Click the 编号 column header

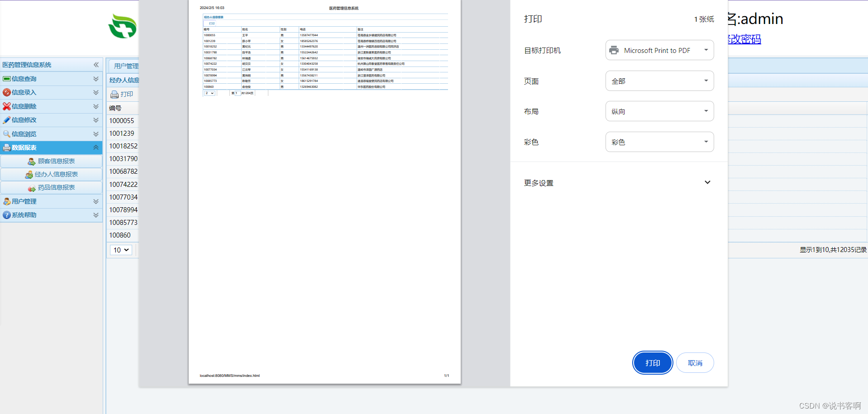[115, 108]
